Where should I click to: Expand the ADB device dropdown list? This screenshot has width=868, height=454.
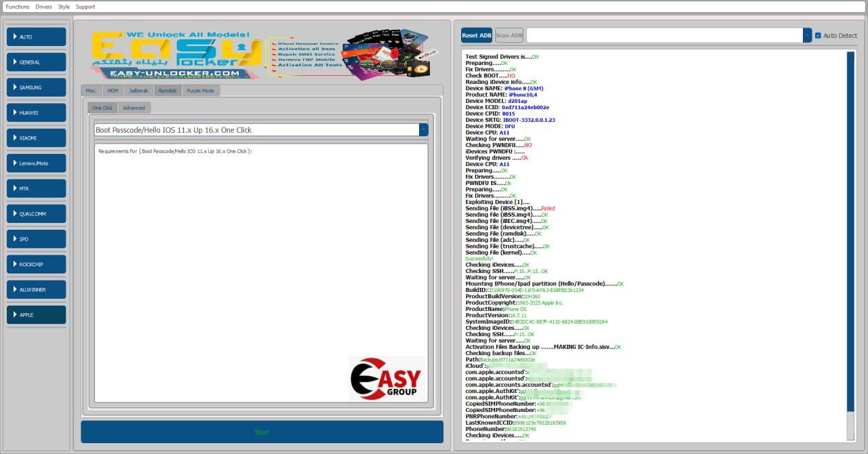click(807, 35)
